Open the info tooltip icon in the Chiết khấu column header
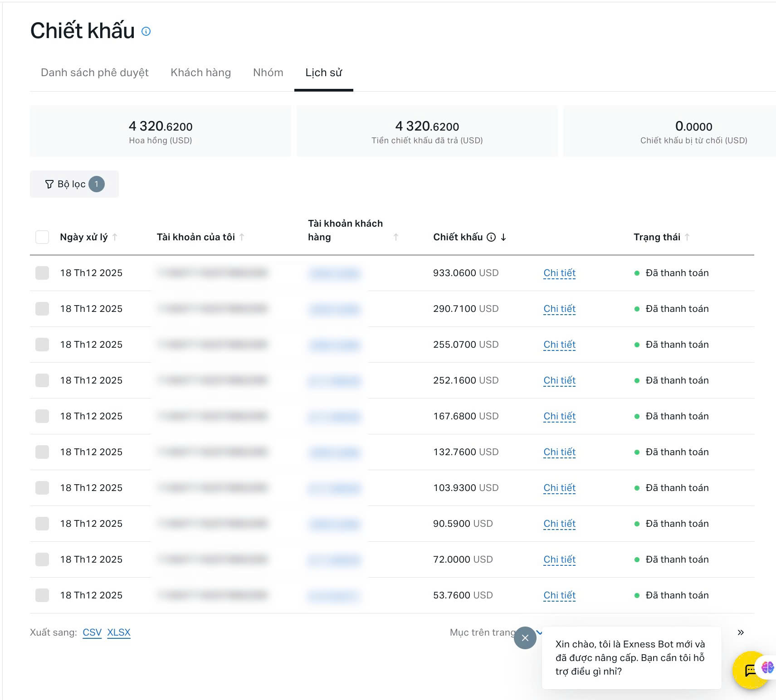The height and width of the screenshot is (700, 776). [x=491, y=237]
